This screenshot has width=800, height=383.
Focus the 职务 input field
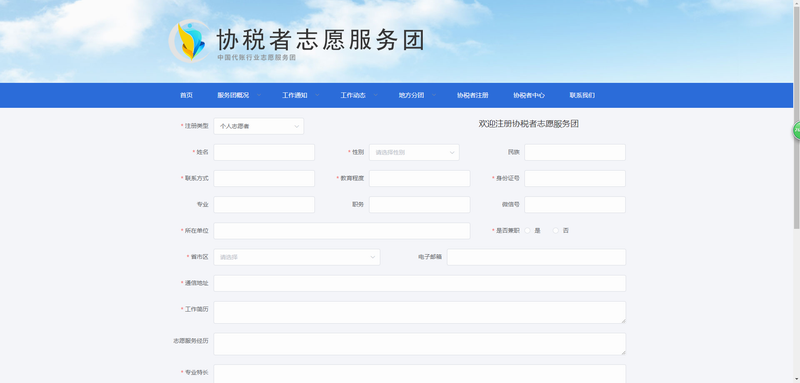pyautogui.click(x=419, y=205)
